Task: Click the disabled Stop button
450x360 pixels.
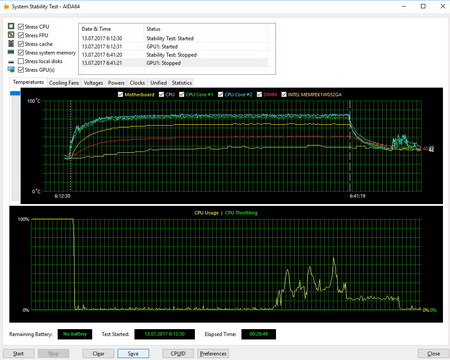Action: pyautogui.click(x=53, y=354)
